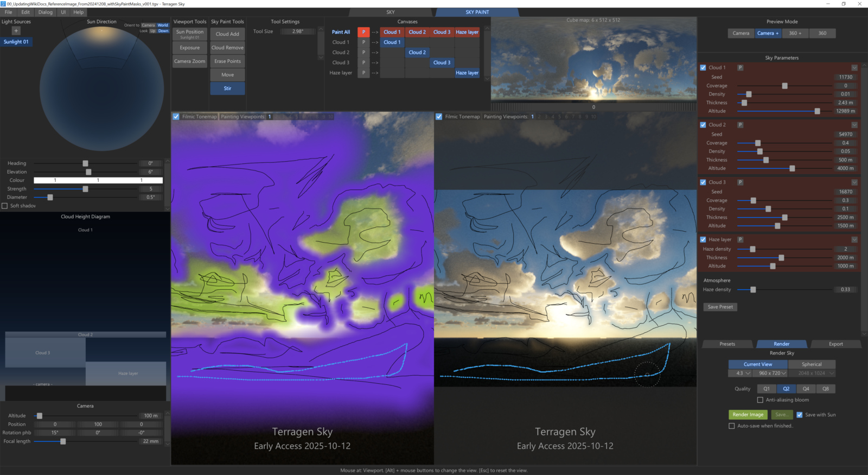868x475 pixels.
Task: Open the 960 x 720 resolution dropdown
Action: pyautogui.click(x=773, y=373)
